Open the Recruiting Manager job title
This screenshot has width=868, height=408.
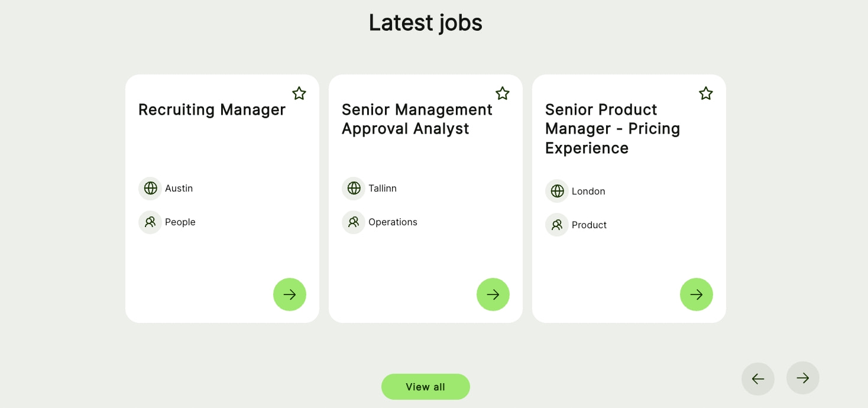(212, 110)
